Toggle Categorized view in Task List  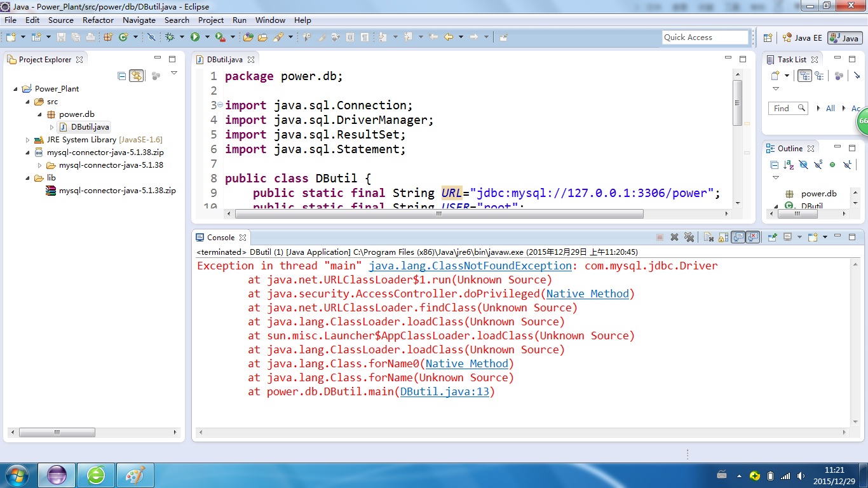click(x=804, y=76)
